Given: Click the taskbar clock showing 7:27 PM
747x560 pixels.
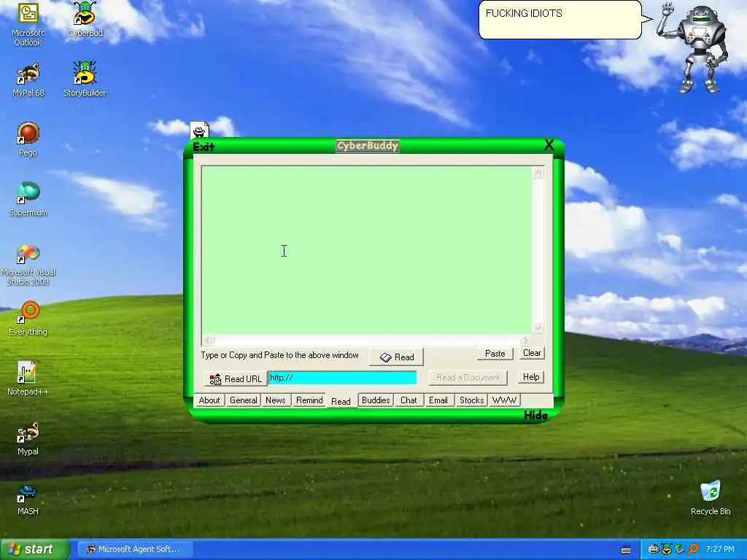Looking at the screenshot, I should tap(720, 549).
